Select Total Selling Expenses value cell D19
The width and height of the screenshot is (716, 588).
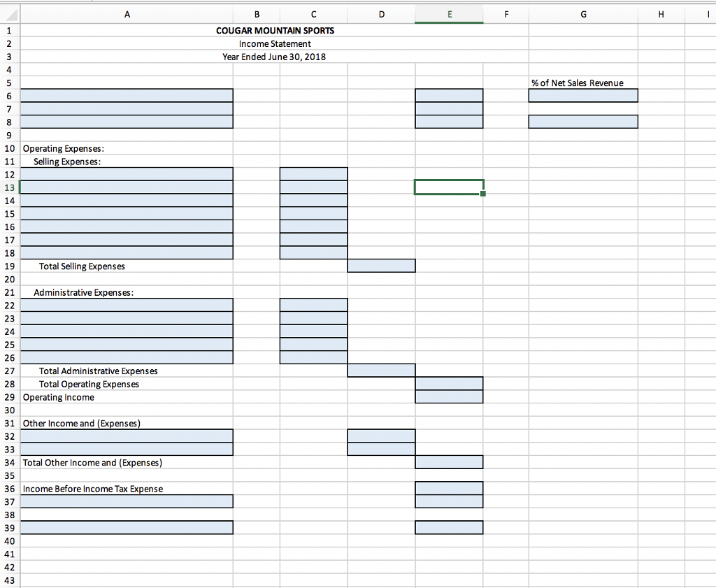click(x=381, y=266)
